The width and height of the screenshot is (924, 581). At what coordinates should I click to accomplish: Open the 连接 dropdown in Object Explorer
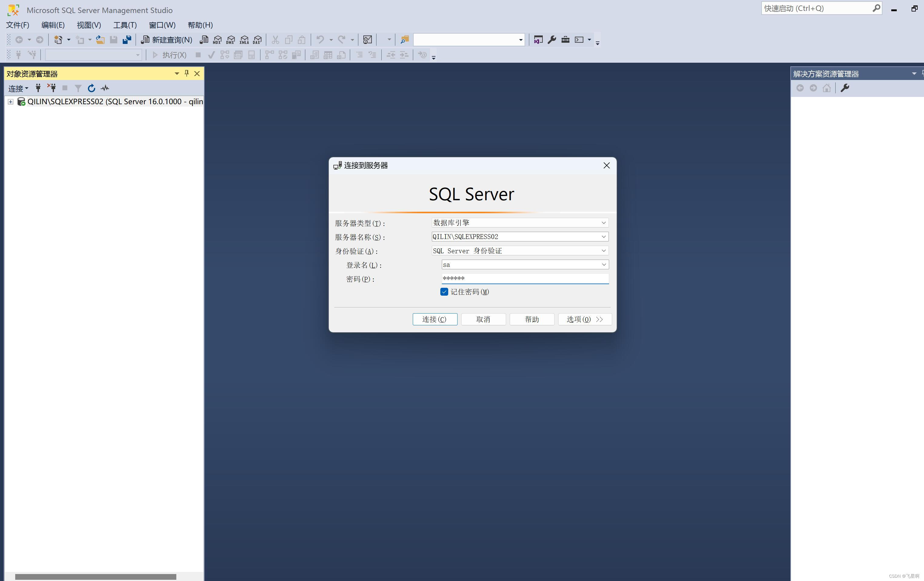[x=18, y=88]
